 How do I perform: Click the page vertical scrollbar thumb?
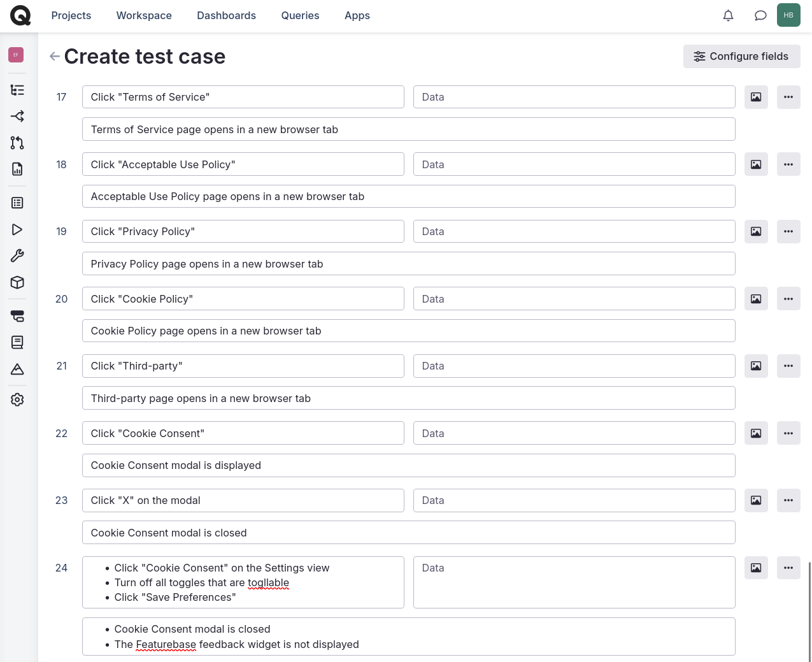809,612
